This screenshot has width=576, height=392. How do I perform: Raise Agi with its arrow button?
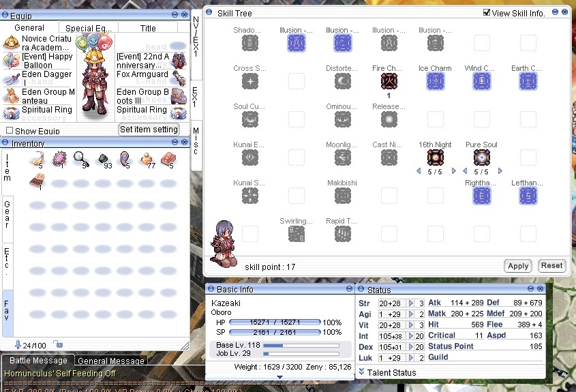tap(411, 314)
